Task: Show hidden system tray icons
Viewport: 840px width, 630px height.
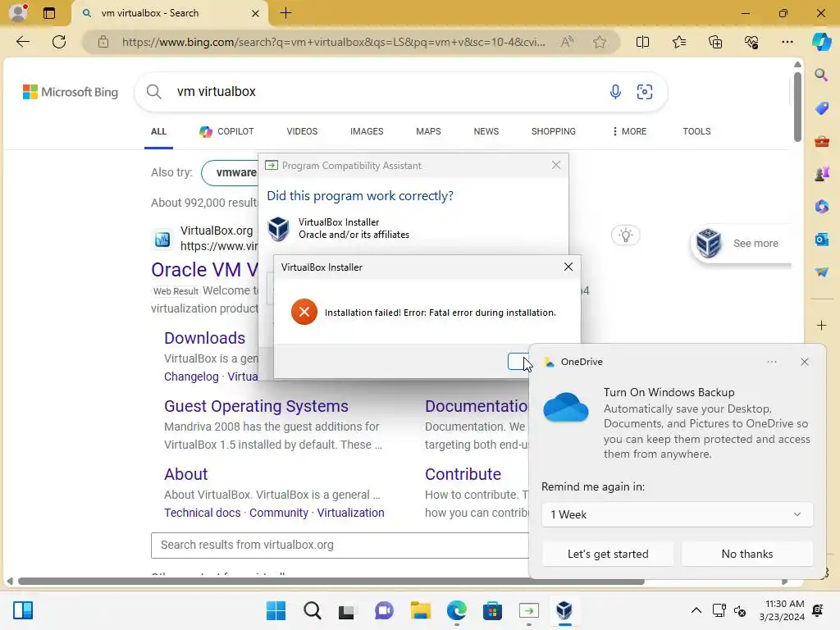Action: pyautogui.click(x=696, y=610)
